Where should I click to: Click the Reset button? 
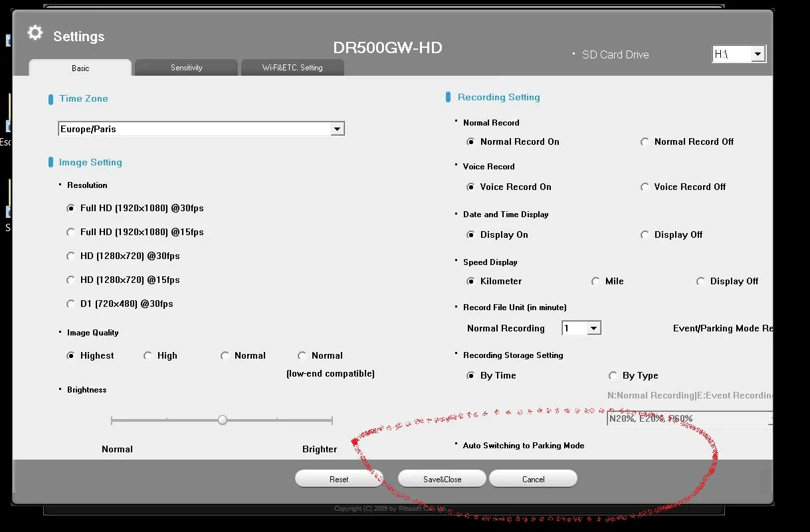click(x=339, y=479)
